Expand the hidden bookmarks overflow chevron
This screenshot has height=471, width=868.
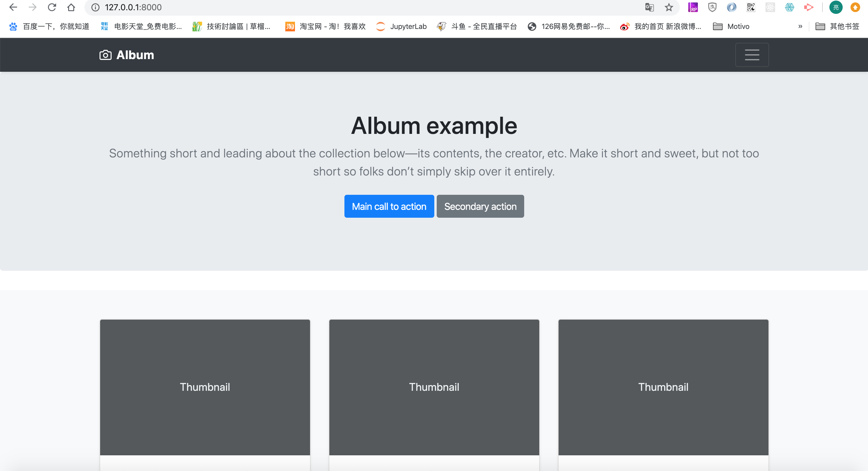(x=800, y=26)
